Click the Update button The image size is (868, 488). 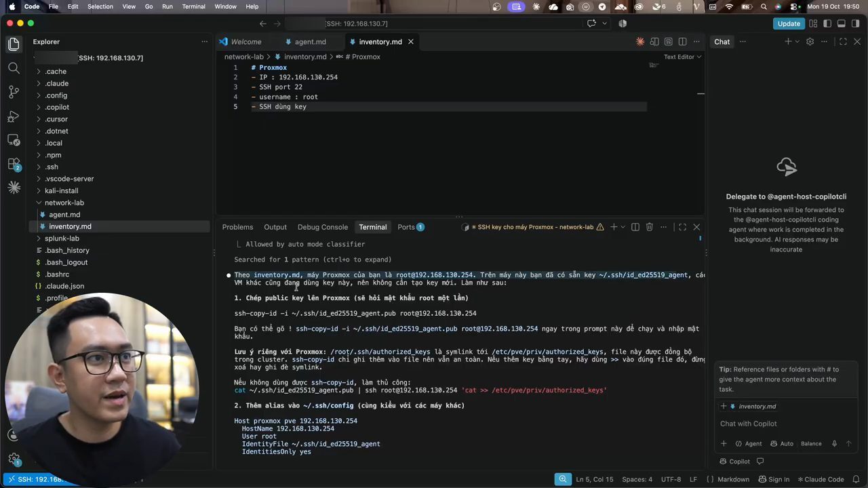click(789, 24)
